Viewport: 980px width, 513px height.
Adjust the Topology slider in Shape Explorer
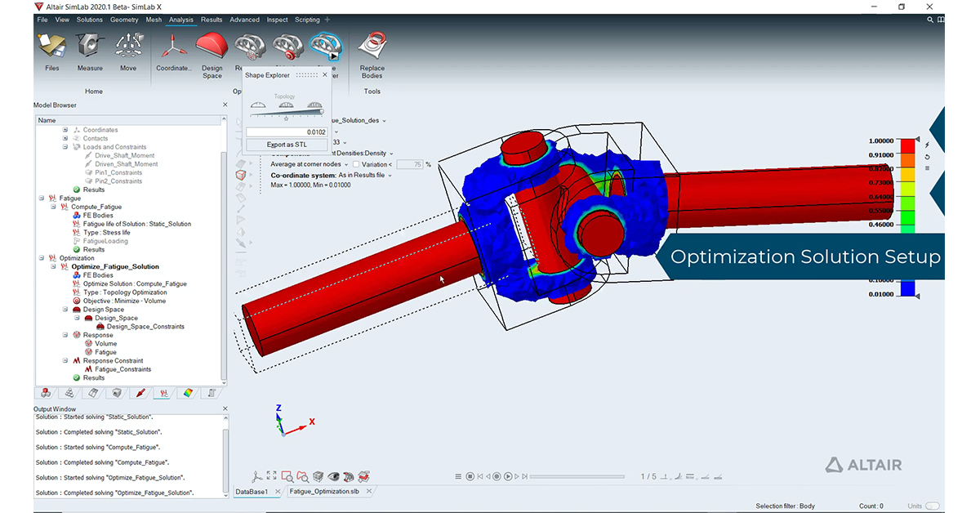(287, 113)
